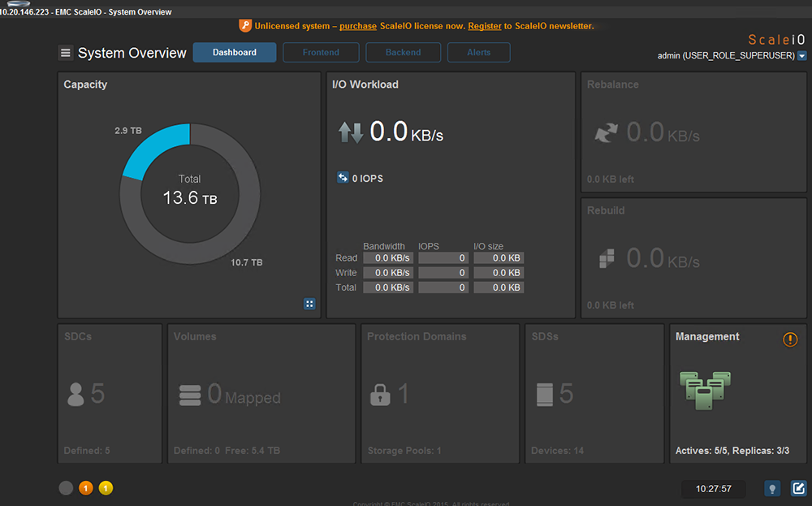This screenshot has height=506, width=812.
Task: Click the Management warning exclamation icon
Action: pos(790,339)
